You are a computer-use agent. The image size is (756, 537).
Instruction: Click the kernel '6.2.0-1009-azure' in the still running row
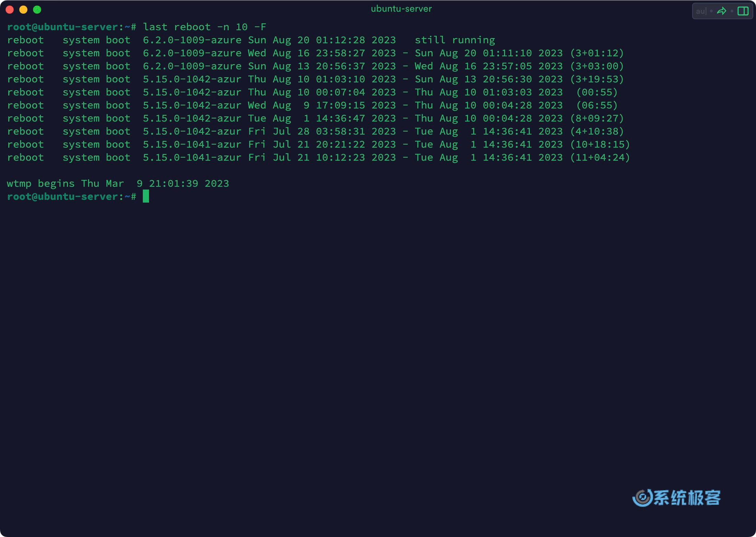pyautogui.click(x=192, y=40)
